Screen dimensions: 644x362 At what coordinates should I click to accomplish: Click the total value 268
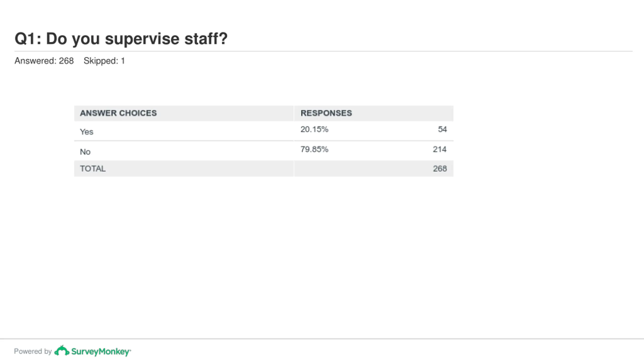[440, 169]
